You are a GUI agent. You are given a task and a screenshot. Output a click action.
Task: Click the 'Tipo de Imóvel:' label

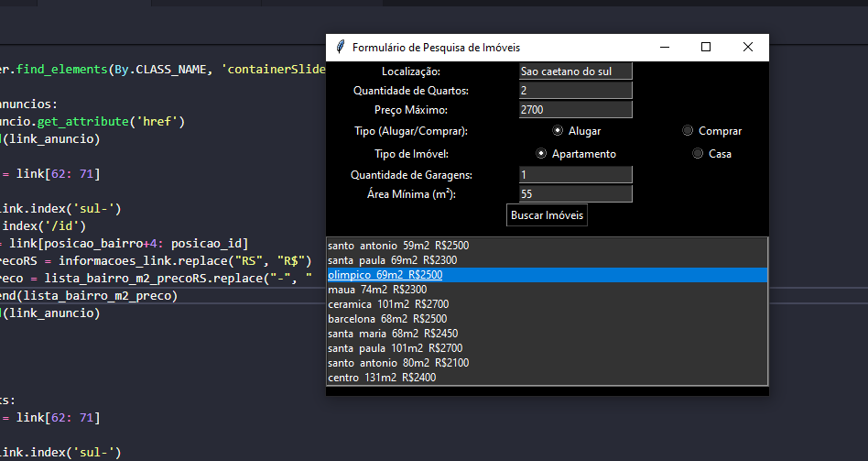pyautogui.click(x=411, y=154)
